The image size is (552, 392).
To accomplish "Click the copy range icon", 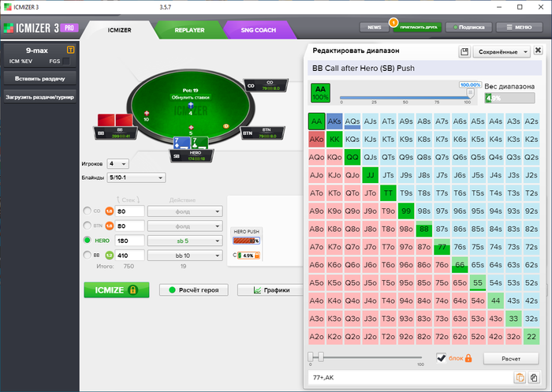I will pyautogui.click(x=534, y=378).
